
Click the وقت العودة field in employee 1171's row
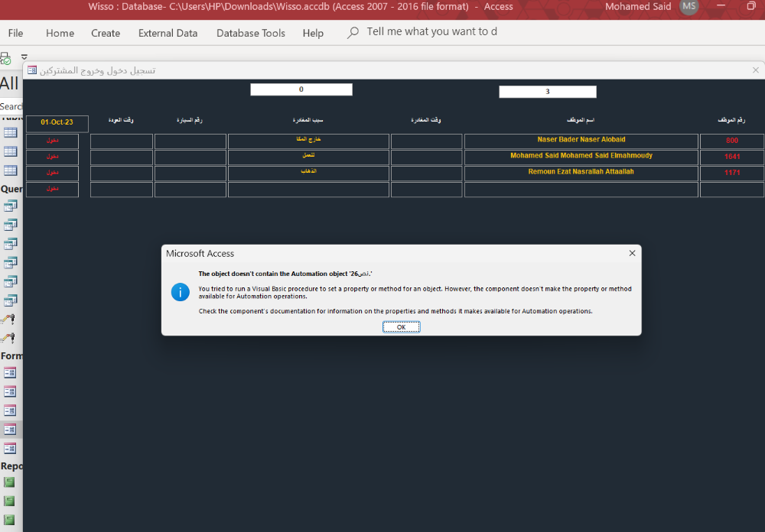[122, 173]
